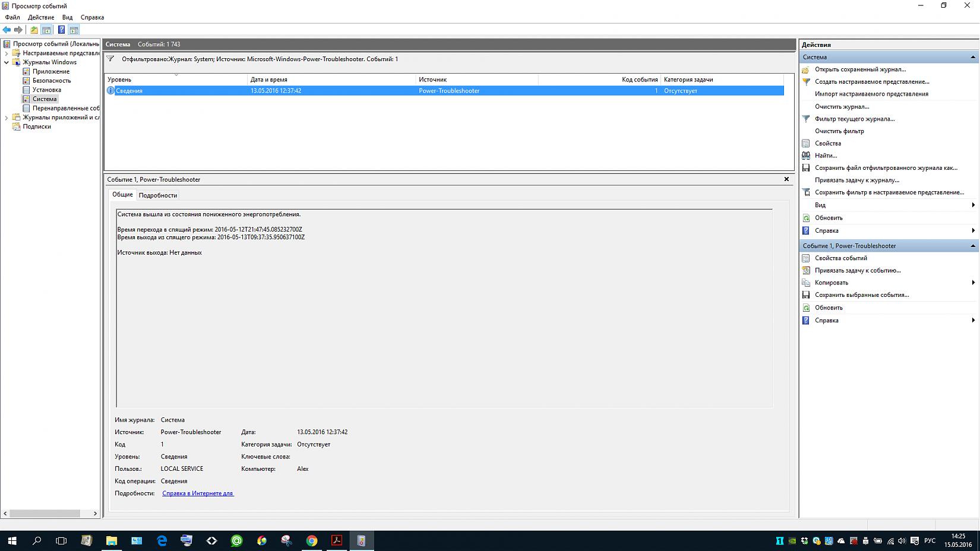The height and width of the screenshot is (551, 980).
Task: Click the blue Help toolbar icon
Action: pos(61,30)
